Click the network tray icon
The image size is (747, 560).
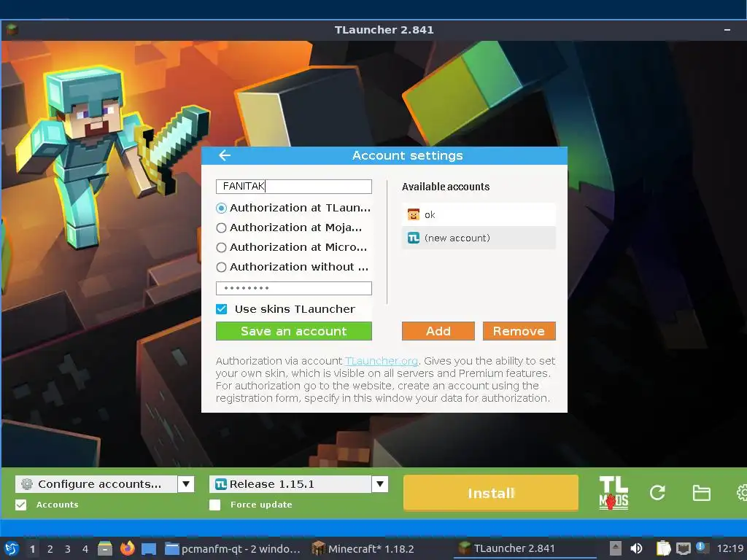[x=683, y=548]
